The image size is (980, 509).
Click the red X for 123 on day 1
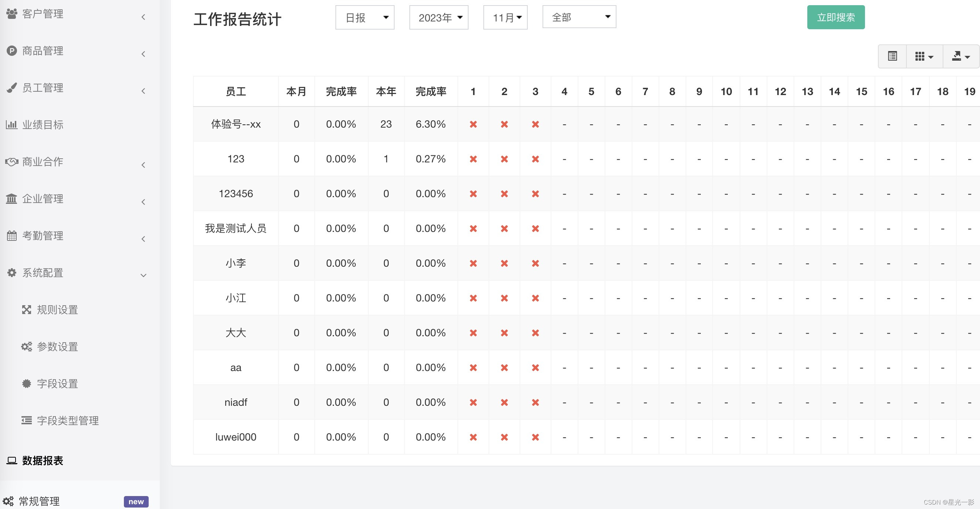coord(473,159)
